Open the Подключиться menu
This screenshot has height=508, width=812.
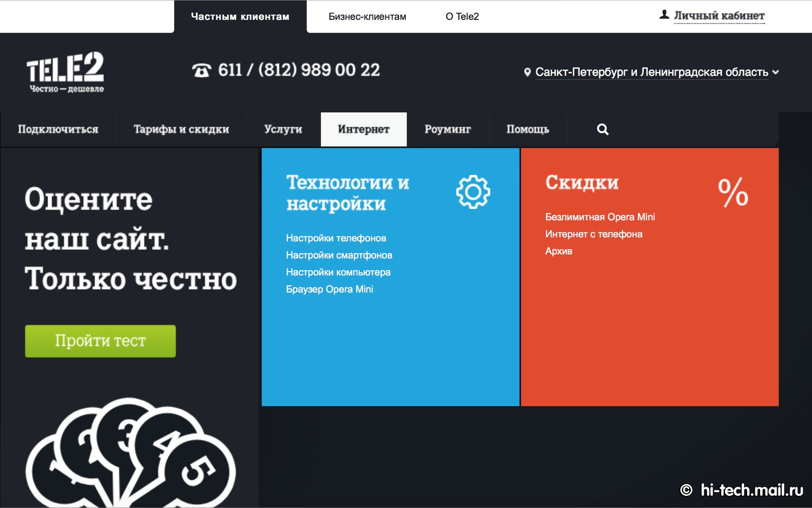tap(58, 130)
